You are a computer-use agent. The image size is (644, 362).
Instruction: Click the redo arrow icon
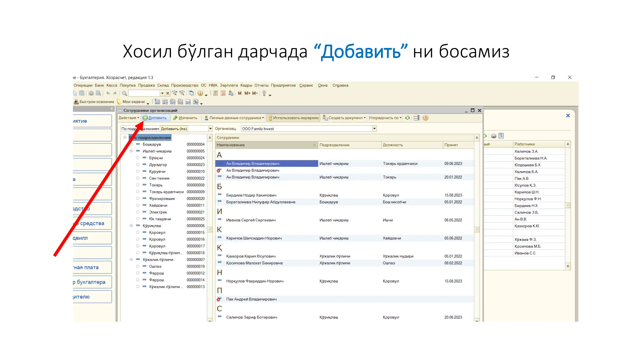pos(115,93)
